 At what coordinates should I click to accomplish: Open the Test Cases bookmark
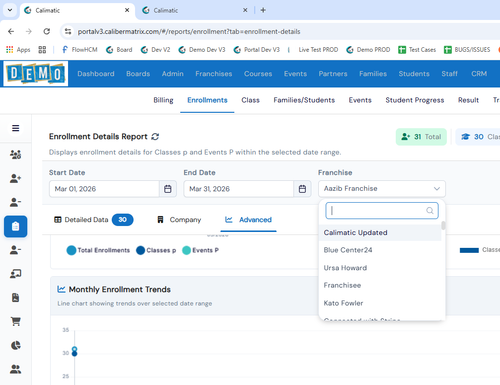(x=417, y=50)
